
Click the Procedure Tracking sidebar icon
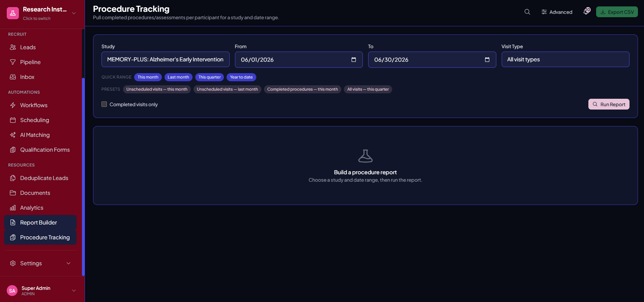(13, 237)
